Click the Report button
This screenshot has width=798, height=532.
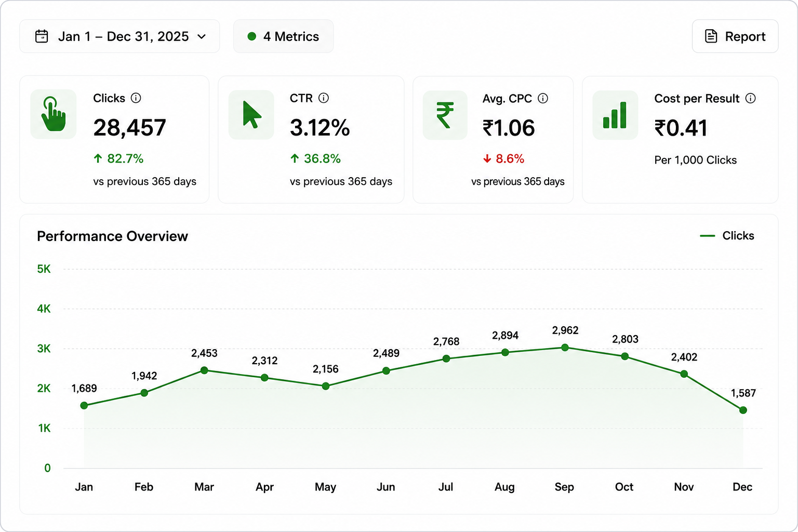[x=735, y=36]
